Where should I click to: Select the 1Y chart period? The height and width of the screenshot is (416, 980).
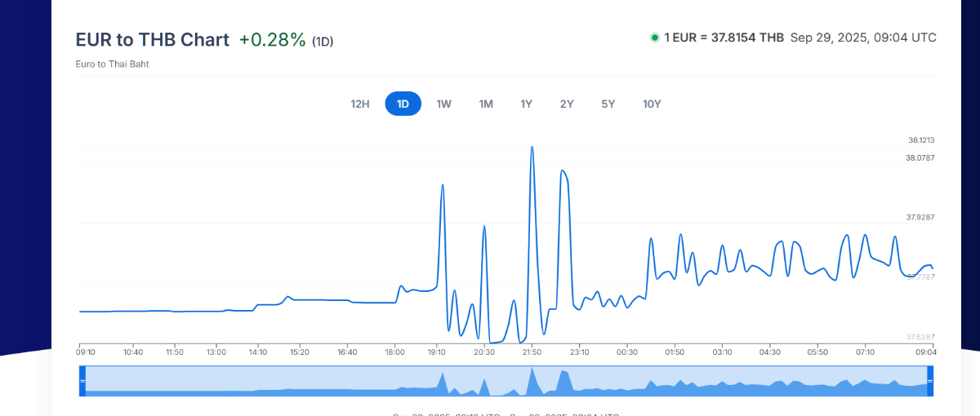click(527, 104)
